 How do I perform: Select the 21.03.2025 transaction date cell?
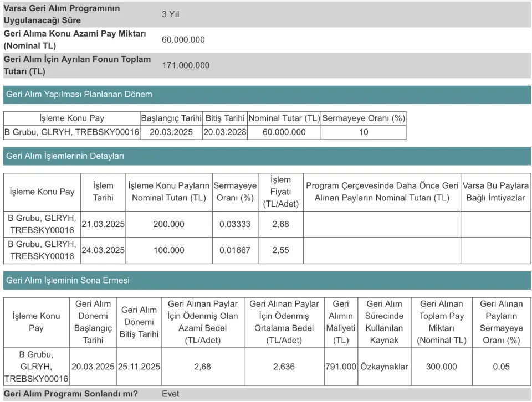103,224
